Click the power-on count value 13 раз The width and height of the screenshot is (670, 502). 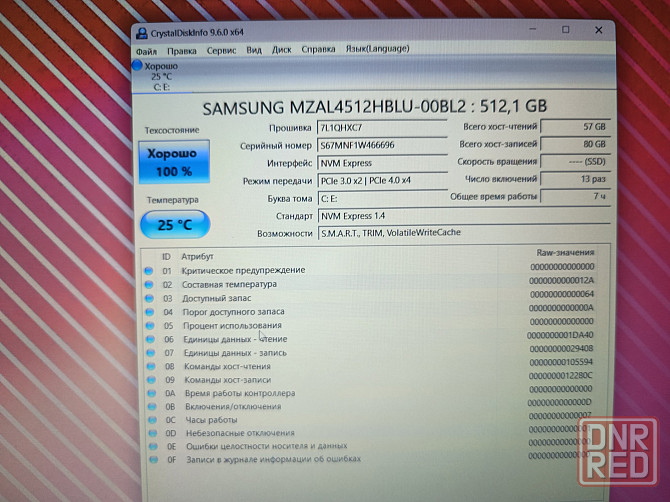pyautogui.click(x=575, y=179)
